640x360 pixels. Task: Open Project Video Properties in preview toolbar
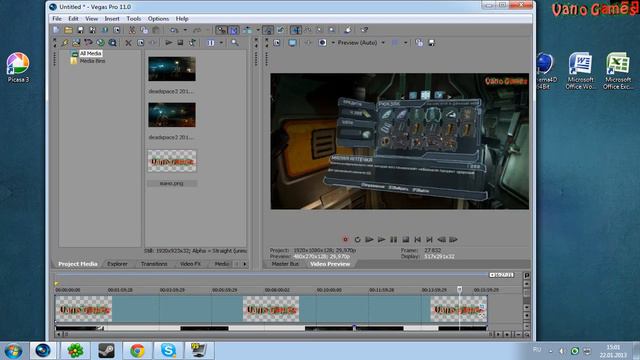point(277,42)
